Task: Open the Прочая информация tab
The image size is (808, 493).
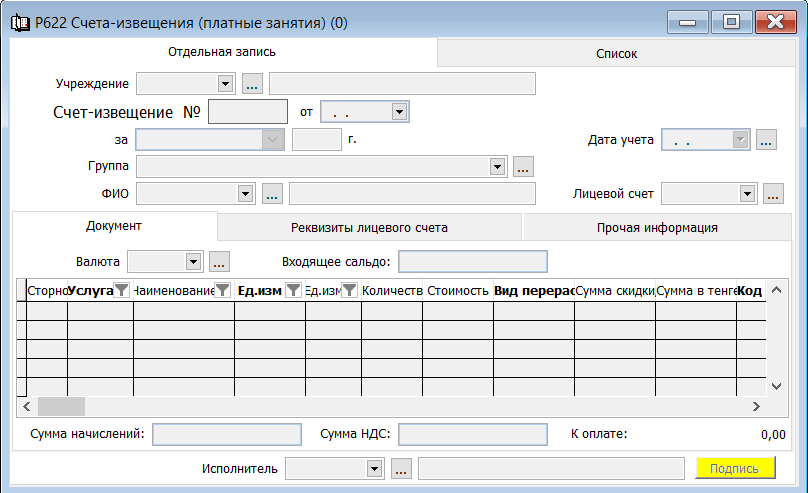Action: (657, 228)
